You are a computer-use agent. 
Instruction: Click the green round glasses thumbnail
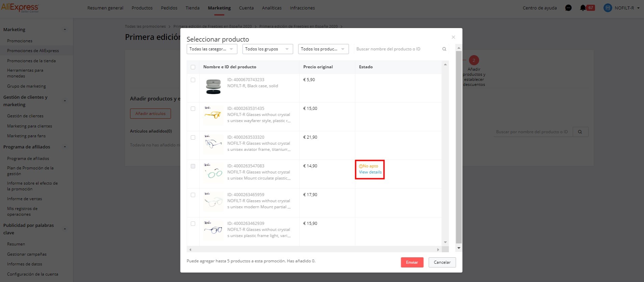(213, 173)
